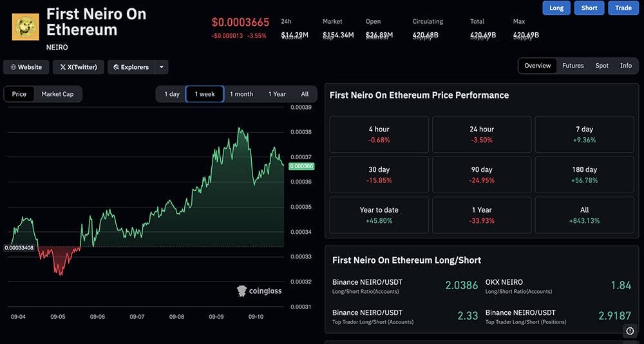Select the Market Cap chart toggle
This screenshot has width=644, height=344.
(57, 94)
